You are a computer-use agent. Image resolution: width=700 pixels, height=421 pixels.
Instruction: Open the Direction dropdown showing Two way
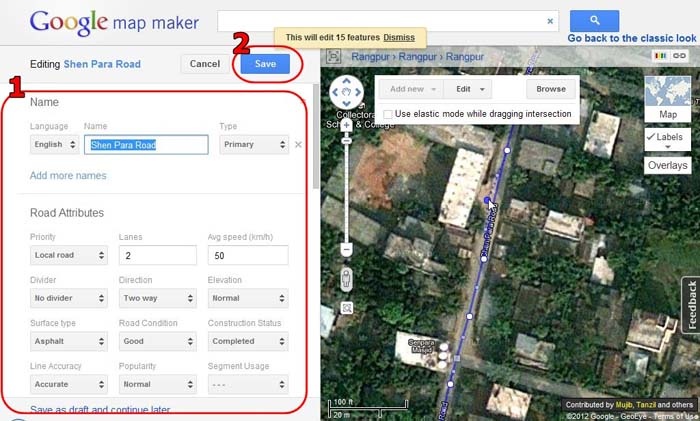158,298
